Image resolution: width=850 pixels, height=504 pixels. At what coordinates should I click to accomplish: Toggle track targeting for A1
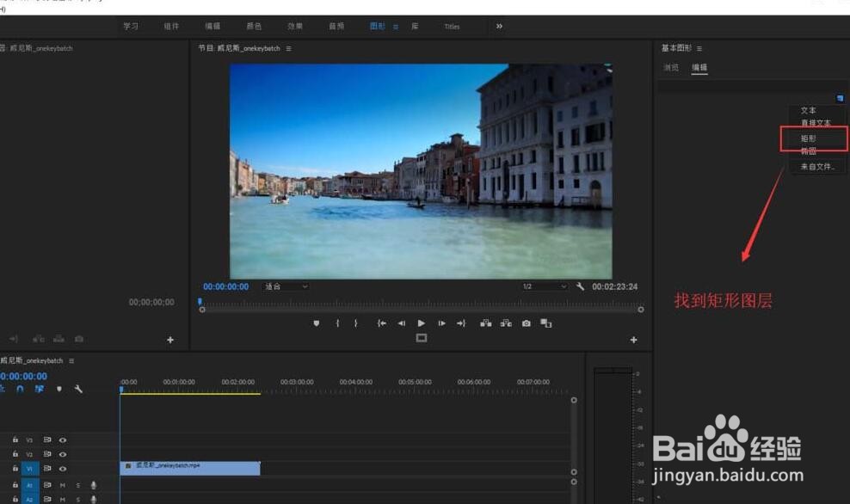coord(30,485)
